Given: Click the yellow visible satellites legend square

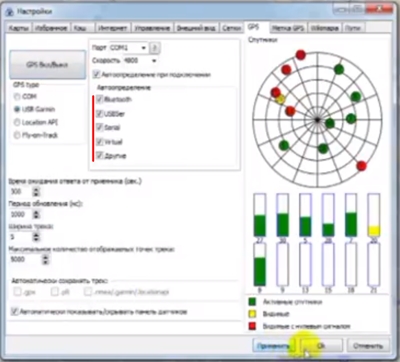Looking at the screenshot, I should pos(252,314).
